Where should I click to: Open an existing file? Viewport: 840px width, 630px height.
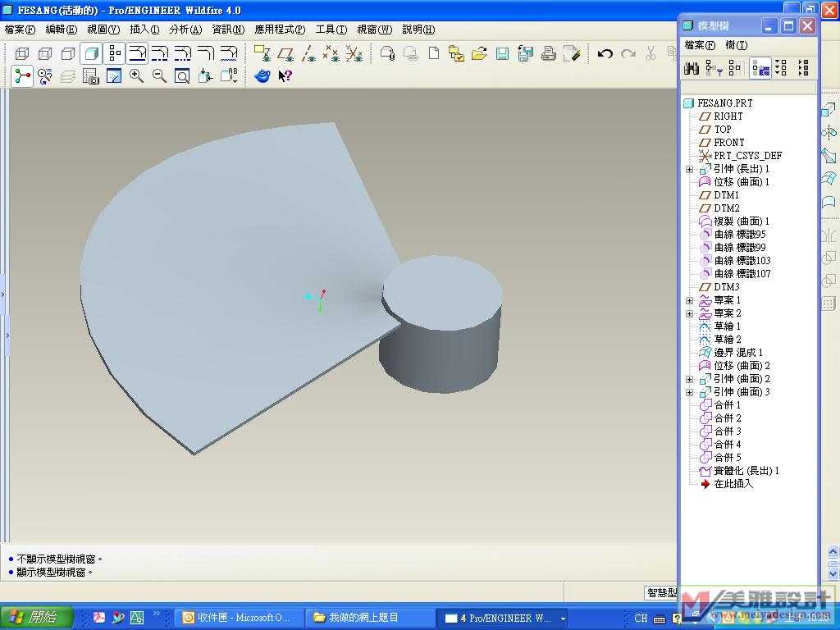pos(479,53)
